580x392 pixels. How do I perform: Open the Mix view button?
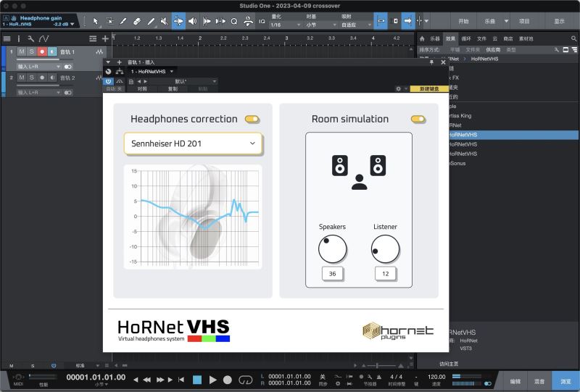[x=539, y=381]
